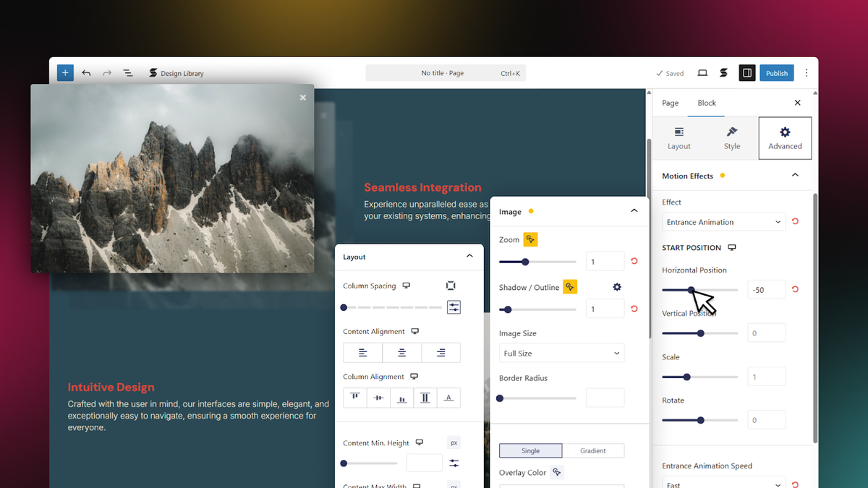Switch overlay color mode to Gradient

[593, 450]
